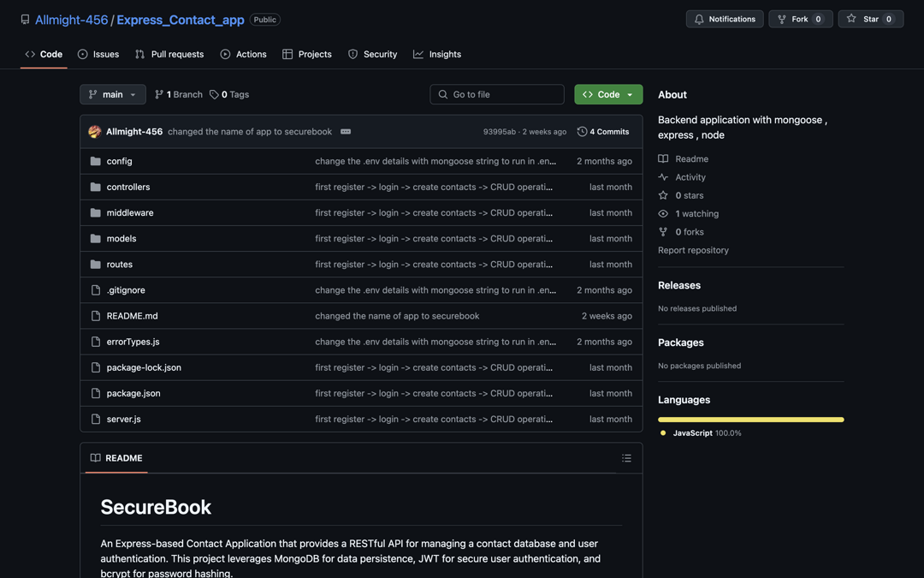
Task: Open commit hash 93995ab link
Action: [499, 132]
